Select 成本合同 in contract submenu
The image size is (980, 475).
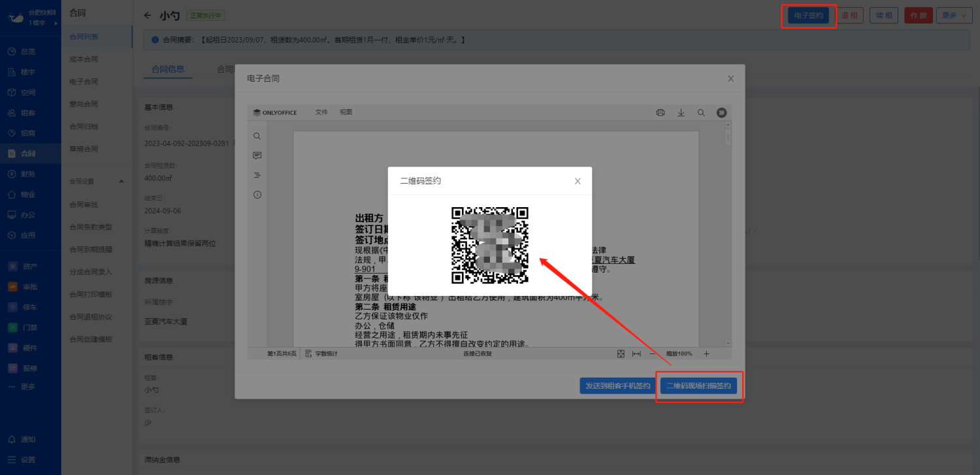[97, 59]
